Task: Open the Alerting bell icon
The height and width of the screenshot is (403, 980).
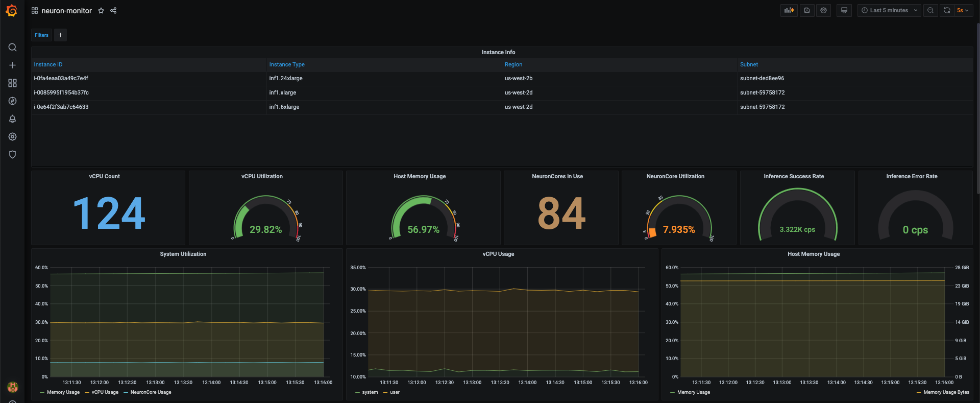Action: (13, 119)
